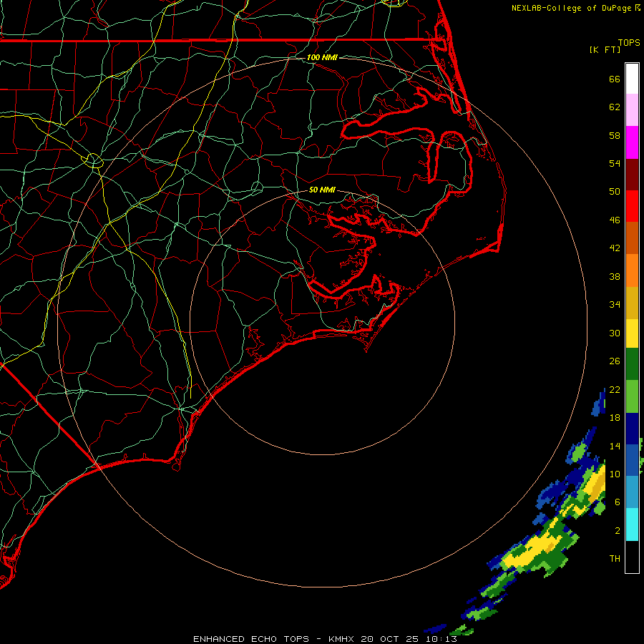
Task: Click the black TH swatch
Action: click(x=632, y=556)
